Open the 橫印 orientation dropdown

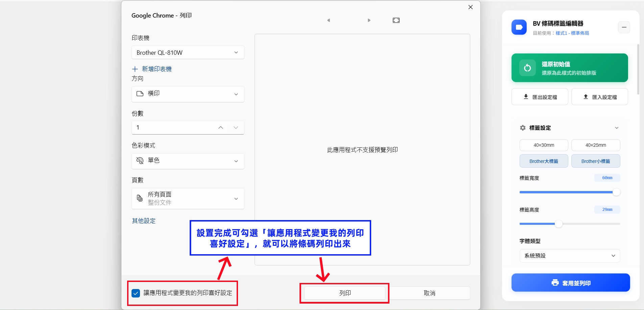188,94
